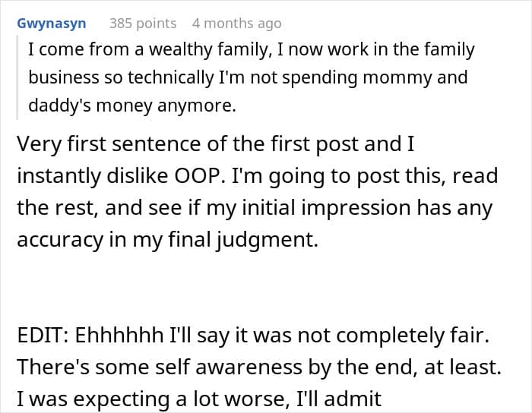Click the gray quote bar beside the quoted text
This screenshot has width=532, height=413.
18,77
